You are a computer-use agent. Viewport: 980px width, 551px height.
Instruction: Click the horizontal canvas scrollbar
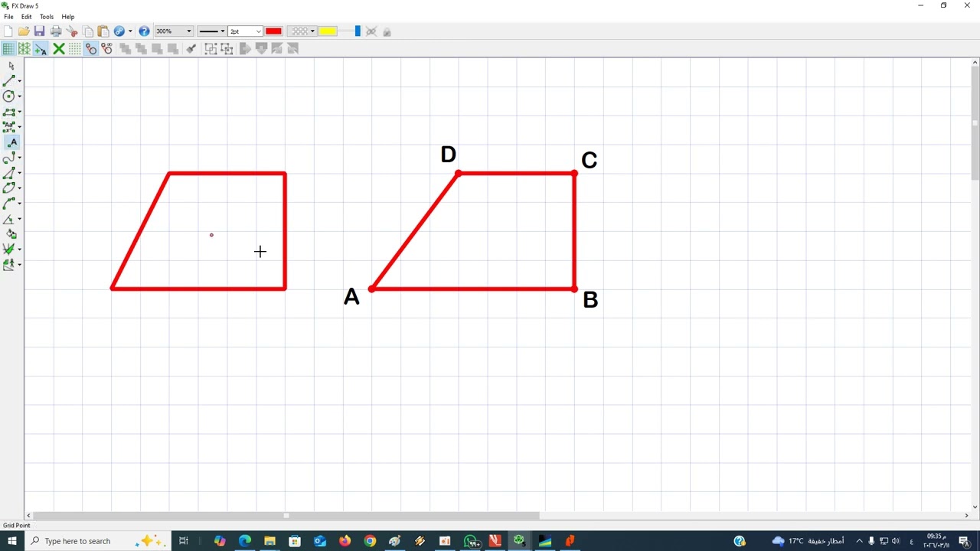pyautogui.click(x=286, y=516)
